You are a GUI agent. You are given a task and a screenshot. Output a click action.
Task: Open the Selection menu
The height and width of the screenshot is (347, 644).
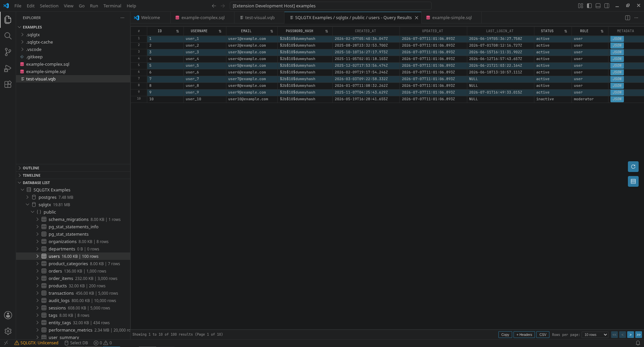49,6
